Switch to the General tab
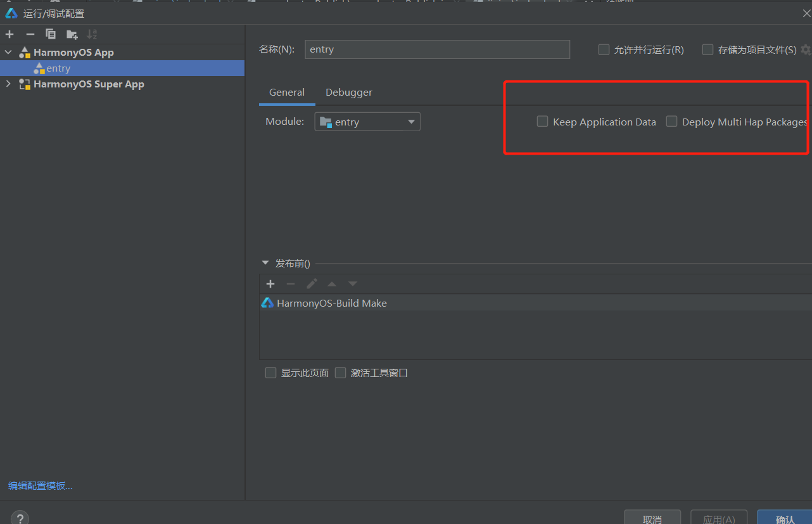The width and height of the screenshot is (812, 524). click(x=287, y=92)
